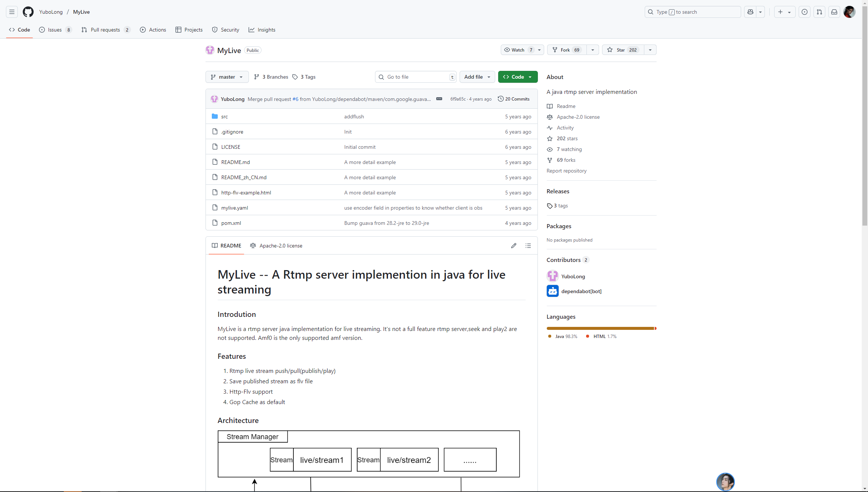Open the src folder
The width and height of the screenshot is (868, 492).
[x=224, y=117]
